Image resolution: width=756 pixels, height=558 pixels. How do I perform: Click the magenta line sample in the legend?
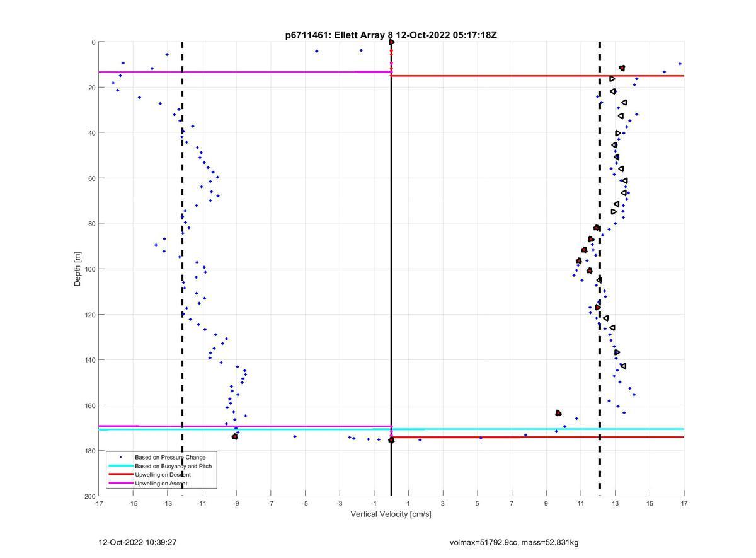click(120, 484)
